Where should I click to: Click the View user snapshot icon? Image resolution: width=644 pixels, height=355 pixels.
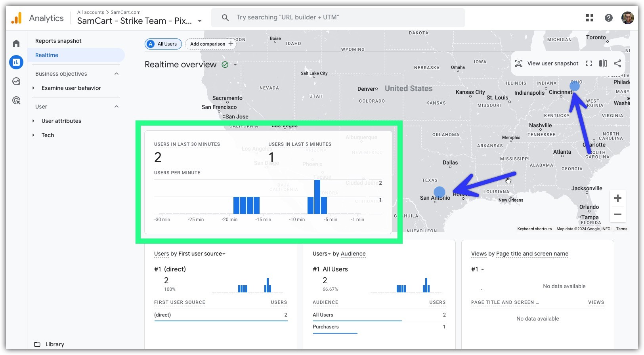(x=519, y=63)
